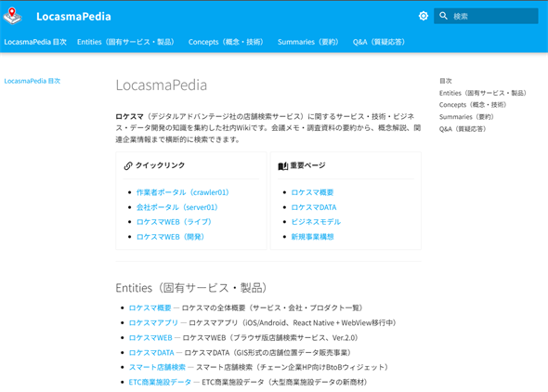Open 作業者ポータル (crawler01) link

[183, 192]
